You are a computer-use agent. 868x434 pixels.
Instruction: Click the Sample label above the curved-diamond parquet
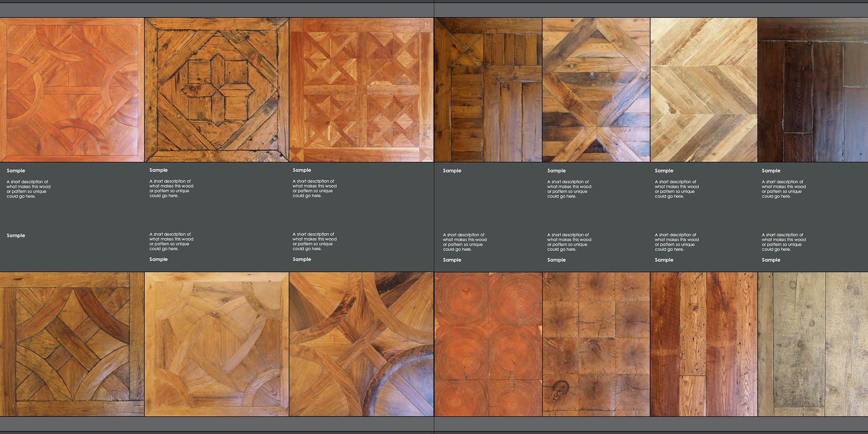tap(16, 236)
